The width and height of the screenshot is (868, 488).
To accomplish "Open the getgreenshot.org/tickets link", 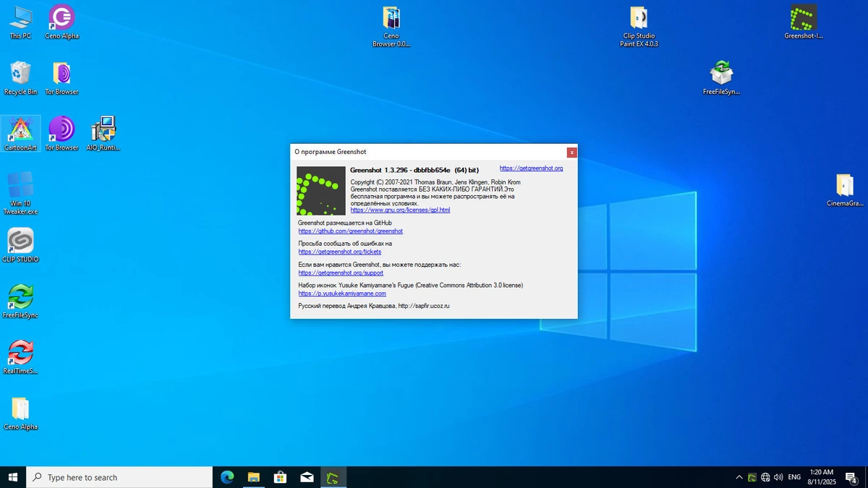I will 340,252.
